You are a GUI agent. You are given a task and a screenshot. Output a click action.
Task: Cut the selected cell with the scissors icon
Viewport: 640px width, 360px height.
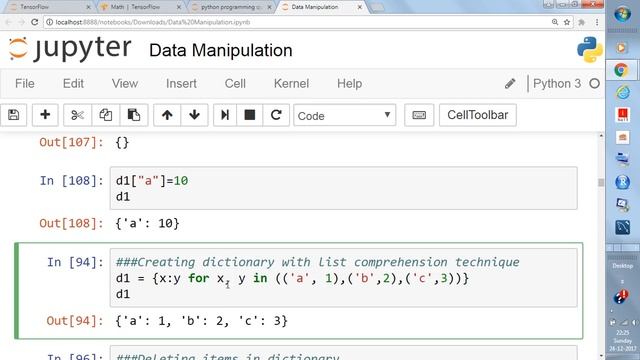click(x=77, y=115)
